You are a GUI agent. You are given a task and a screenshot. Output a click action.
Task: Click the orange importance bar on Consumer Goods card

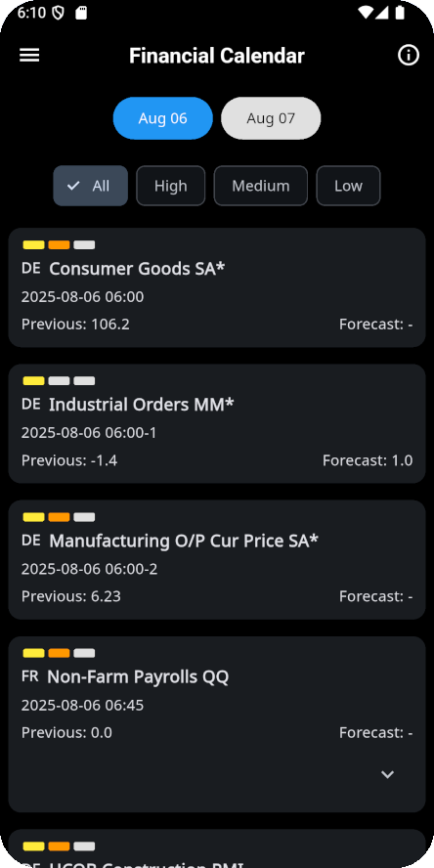tap(60, 245)
